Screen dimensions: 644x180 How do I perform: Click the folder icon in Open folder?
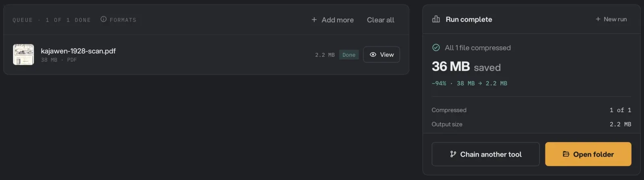pyautogui.click(x=566, y=154)
